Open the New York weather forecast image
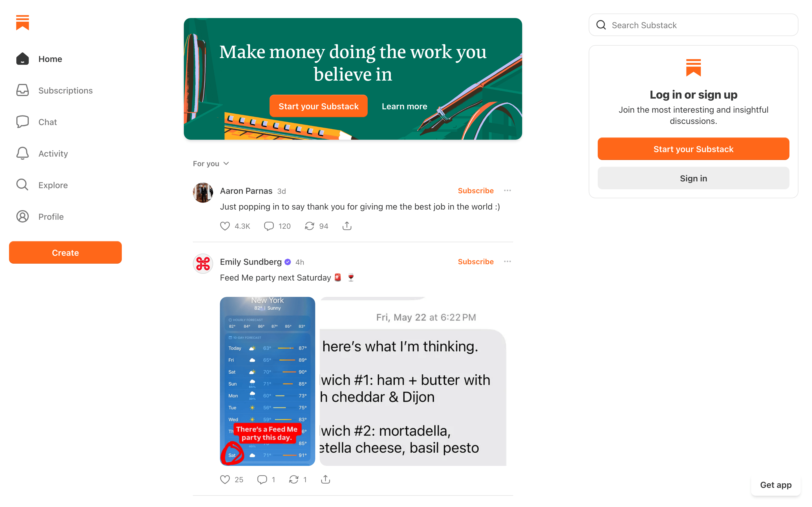Screen dimensions: 812x507 pos(267,381)
